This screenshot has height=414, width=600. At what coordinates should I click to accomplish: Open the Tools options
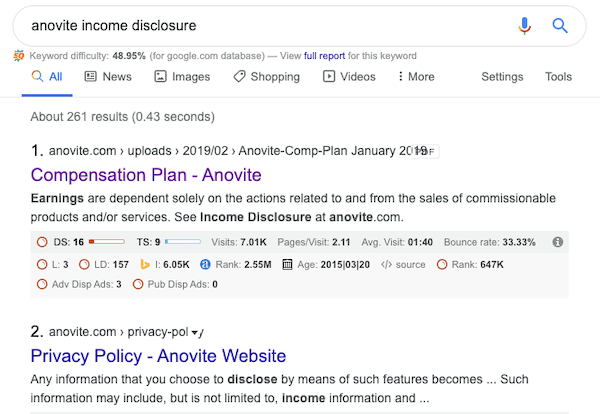point(558,77)
